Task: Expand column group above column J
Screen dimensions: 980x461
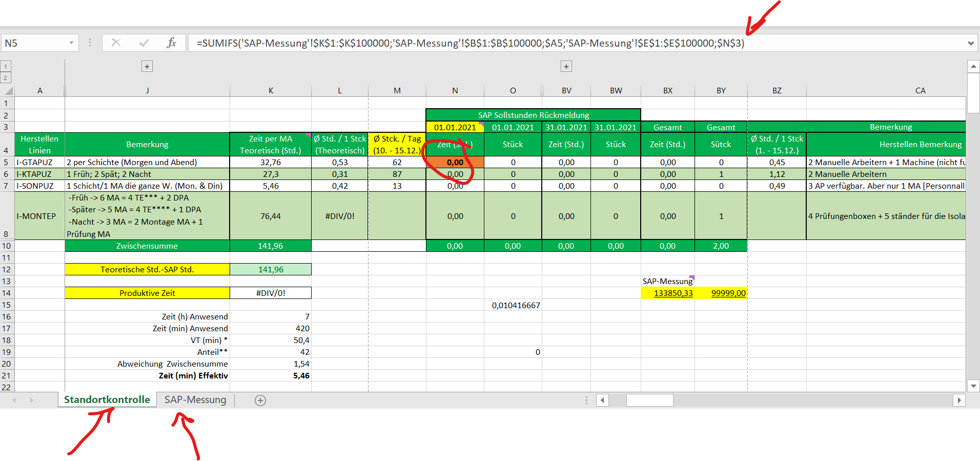Action: click(147, 66)
